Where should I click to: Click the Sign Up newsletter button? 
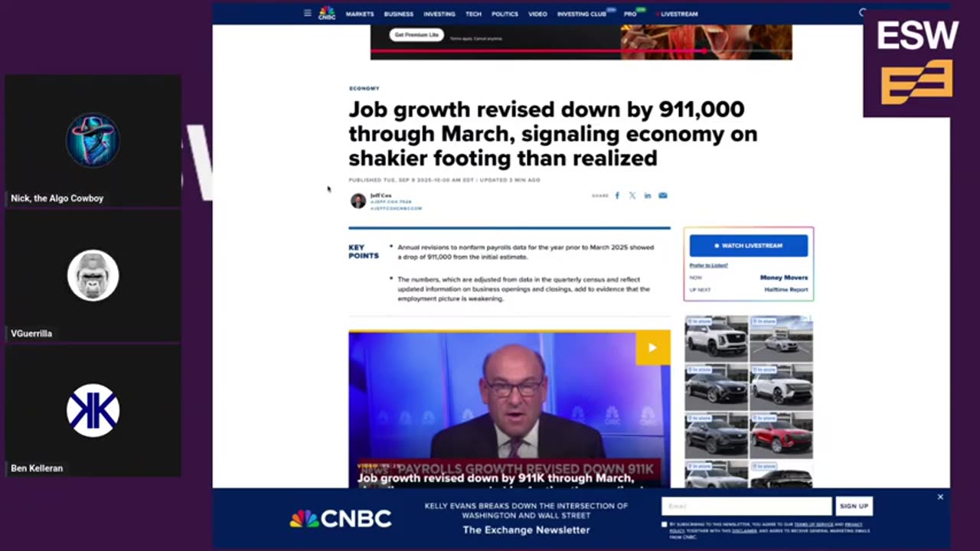(x=854, y=506)
